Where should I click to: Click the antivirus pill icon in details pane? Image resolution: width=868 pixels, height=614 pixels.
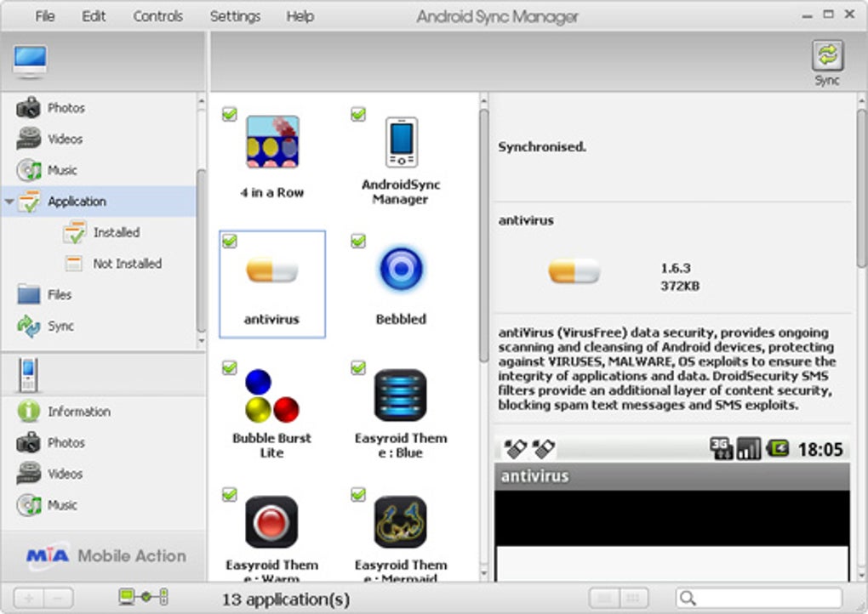pyautogui.click(x=574, y=271)
